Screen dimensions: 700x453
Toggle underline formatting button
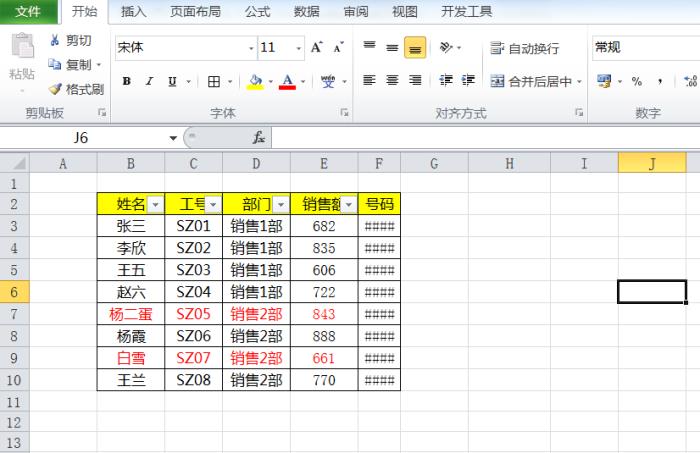pos(172,82)
